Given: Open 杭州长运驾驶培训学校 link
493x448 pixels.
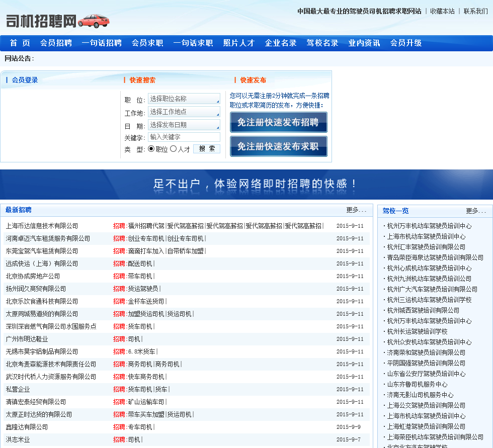Looking at the screenshot, I should pos(417,331).
